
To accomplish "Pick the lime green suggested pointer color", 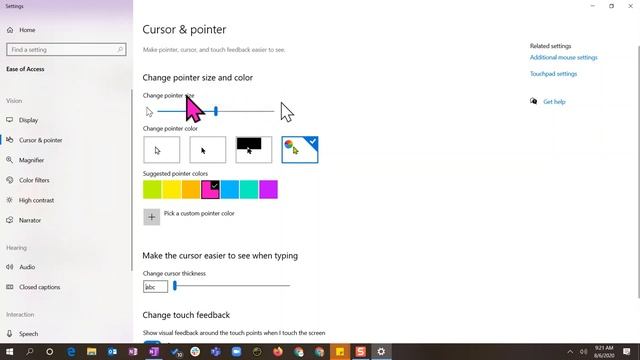I will (x=152, y=189).
